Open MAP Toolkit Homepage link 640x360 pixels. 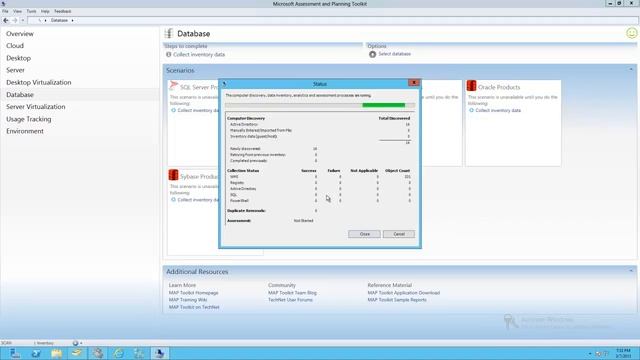(193, 293)
